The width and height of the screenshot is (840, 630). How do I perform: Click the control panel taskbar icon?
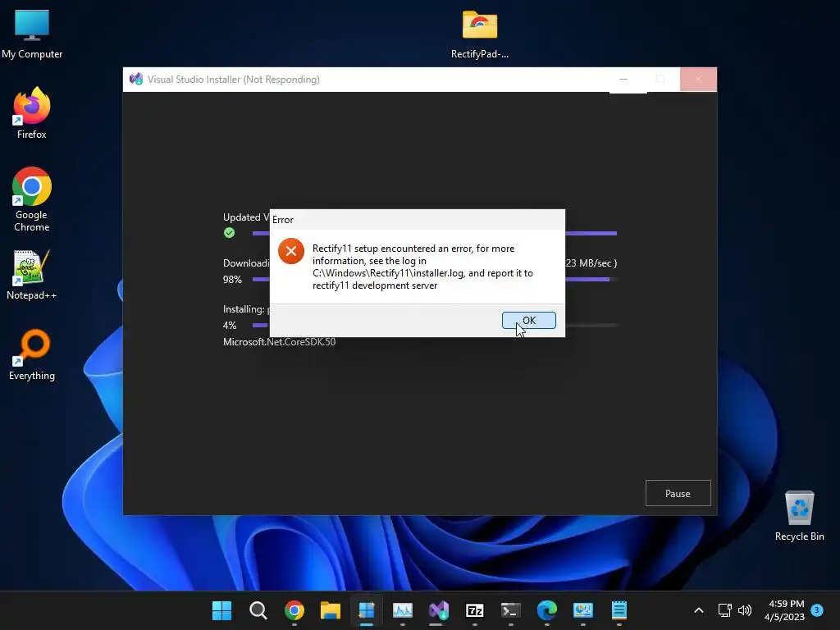(583, 610)
